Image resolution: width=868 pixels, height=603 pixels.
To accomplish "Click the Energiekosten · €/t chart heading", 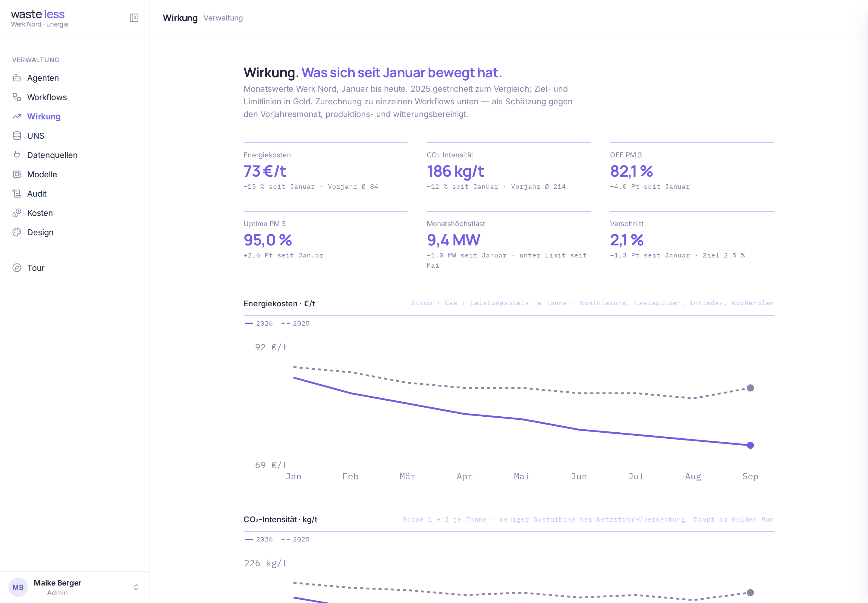I will (279, 303).
